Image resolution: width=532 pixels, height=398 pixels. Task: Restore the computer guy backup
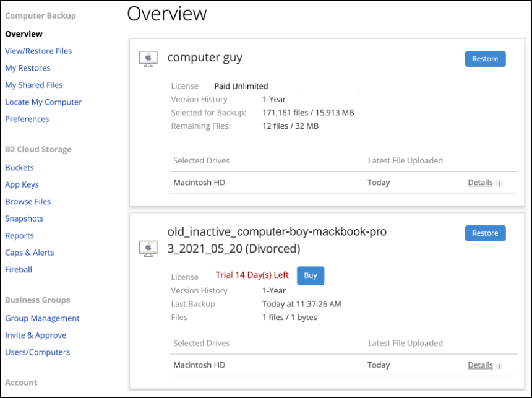pos(485,59)
